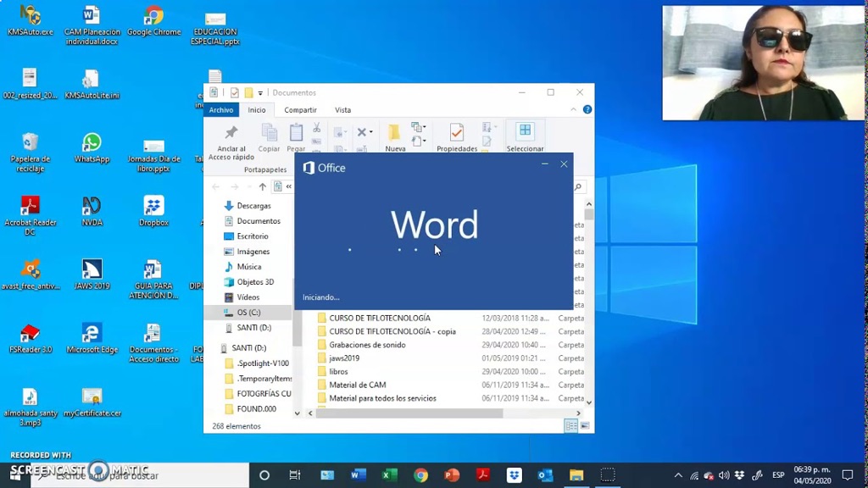Switch to the Vista ribbon tab
Viewport: 868px width, 488px height.
pyautogui.click(x=342, y=109)
